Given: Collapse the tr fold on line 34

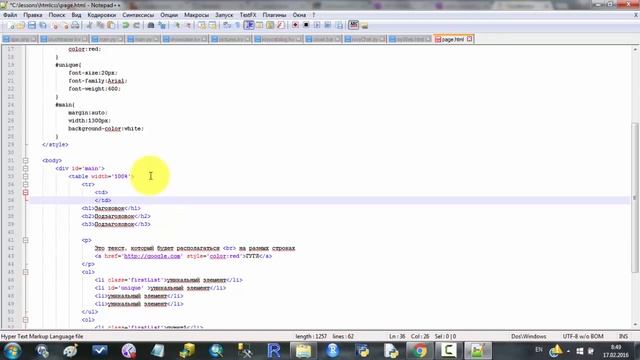Looking at the screenshot, I should tap(25, 184).
